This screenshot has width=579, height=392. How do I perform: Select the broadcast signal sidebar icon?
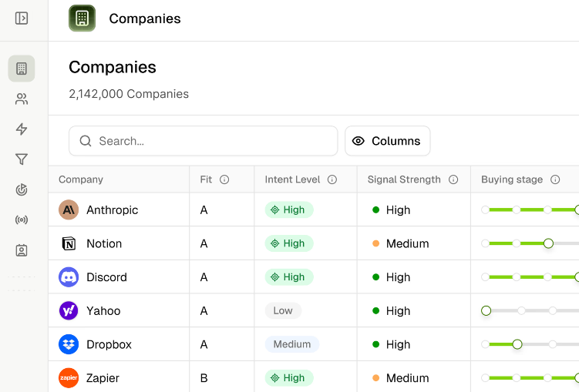(x=22, y=220)
